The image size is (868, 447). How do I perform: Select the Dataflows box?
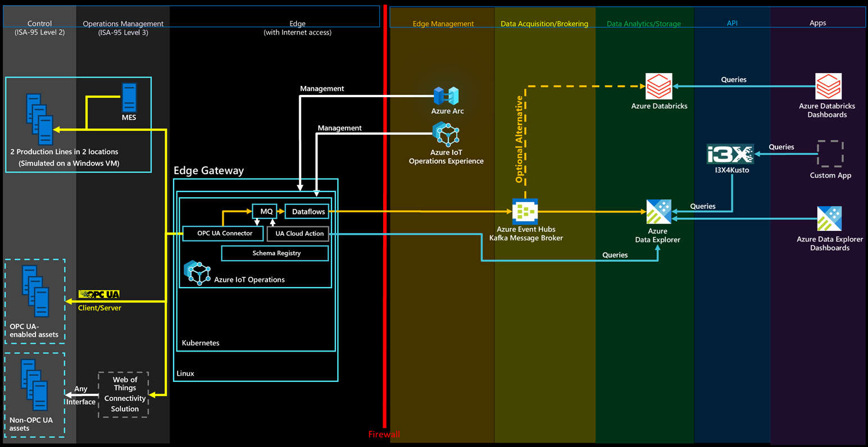[307, 211]
